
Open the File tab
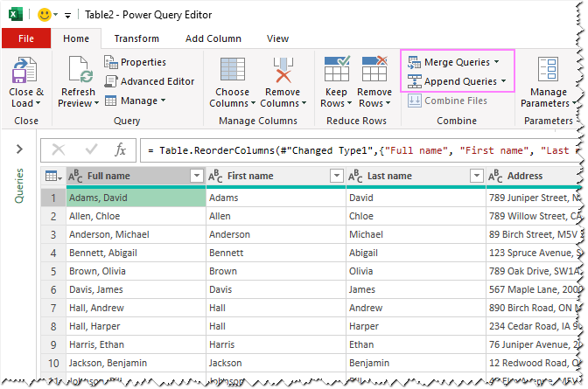[26, 38]
